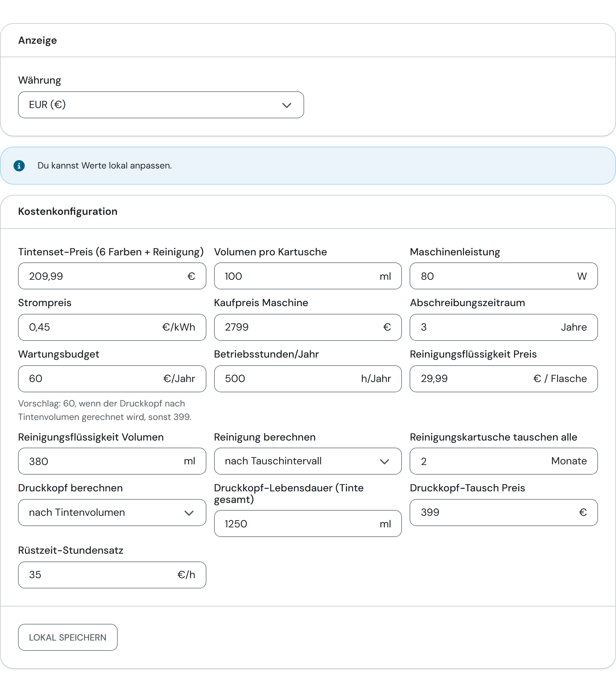
Task: Click the Druckkopf-Lebensdauer input field
Action: [x=308, y=524]
